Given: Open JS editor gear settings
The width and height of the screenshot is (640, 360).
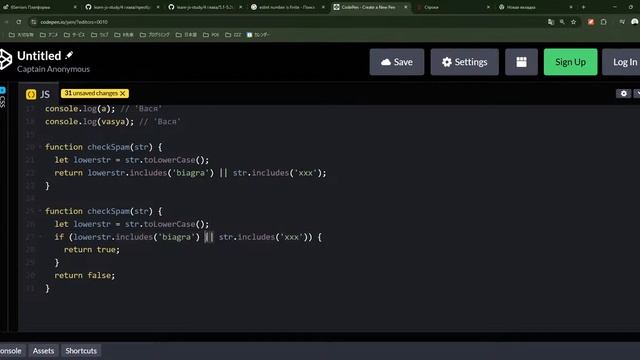Looking at the screenshot, I should (623, 93).
